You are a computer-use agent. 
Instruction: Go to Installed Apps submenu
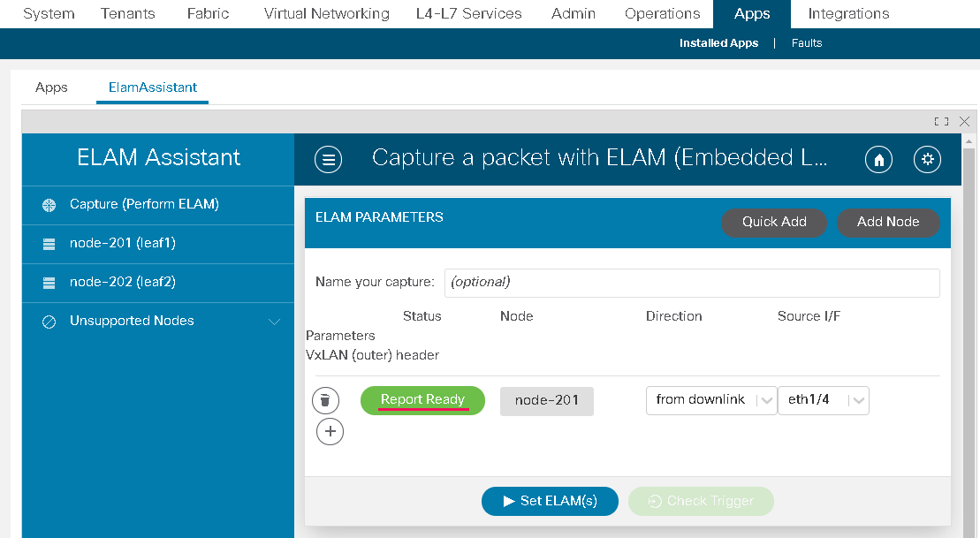point(718,43)
